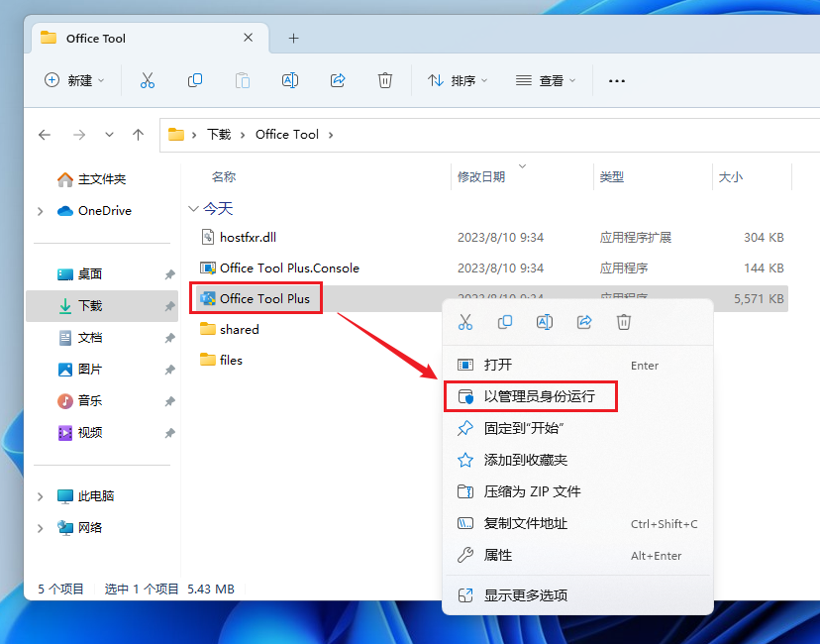
Task: Click Copy icon in the context menu
Action: (x=505, y=322)
